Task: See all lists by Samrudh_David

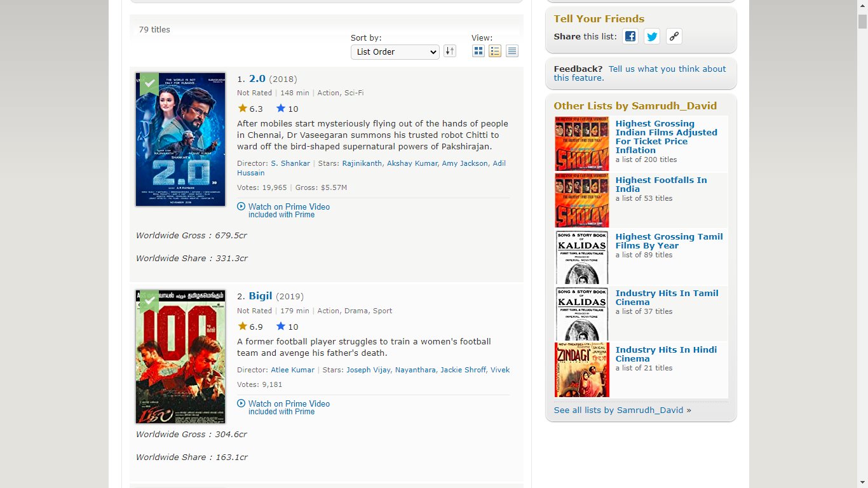Action: tap(618, 410)
